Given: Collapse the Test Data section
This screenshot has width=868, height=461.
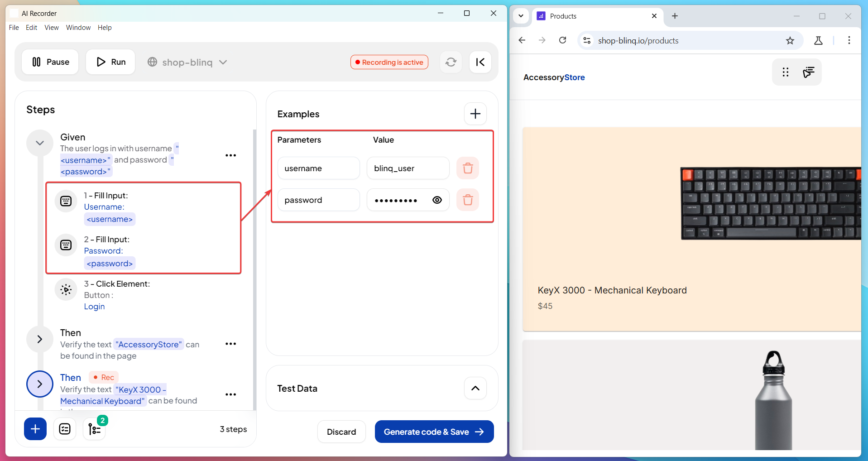Looking at the screenshot, I should [x=475, y=388].
